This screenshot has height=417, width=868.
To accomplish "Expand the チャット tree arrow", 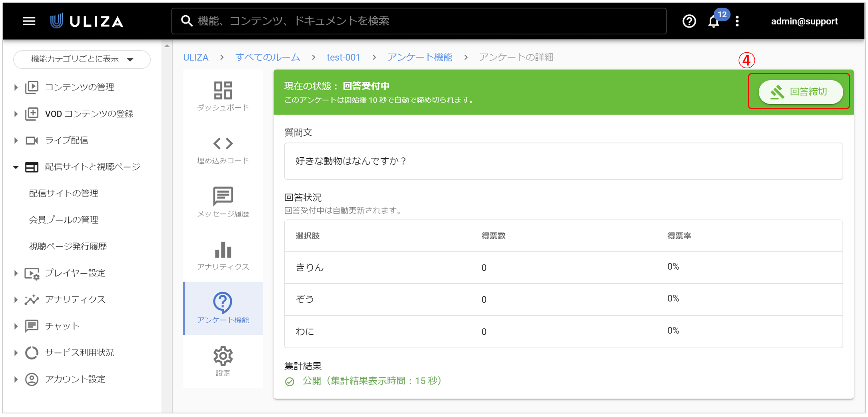I will point(16,326).
